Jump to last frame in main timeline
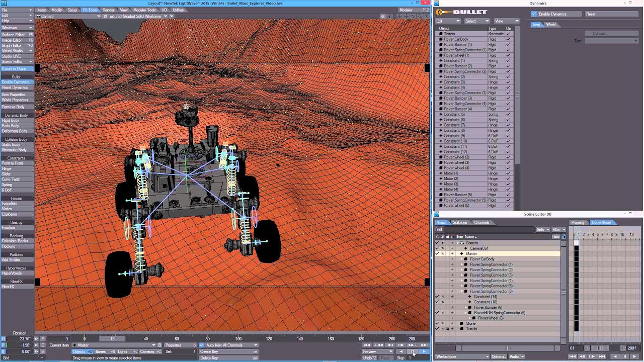The width and height of the screenshot is (644, 362). (x=425, y=345)
